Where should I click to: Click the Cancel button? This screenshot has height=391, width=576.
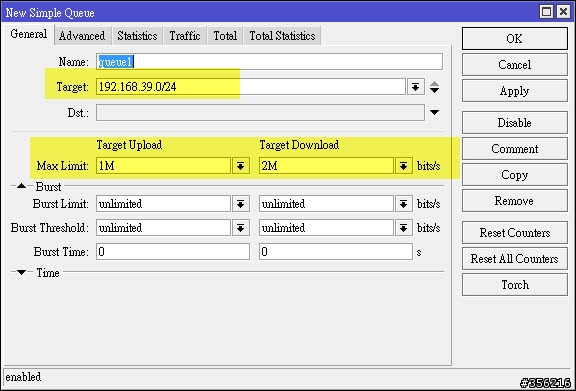point(515,65)
